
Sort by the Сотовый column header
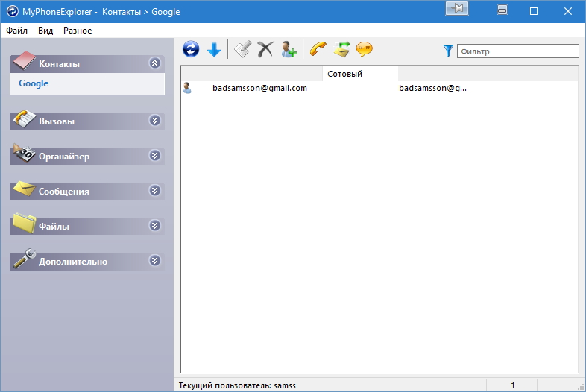[359, 74]
